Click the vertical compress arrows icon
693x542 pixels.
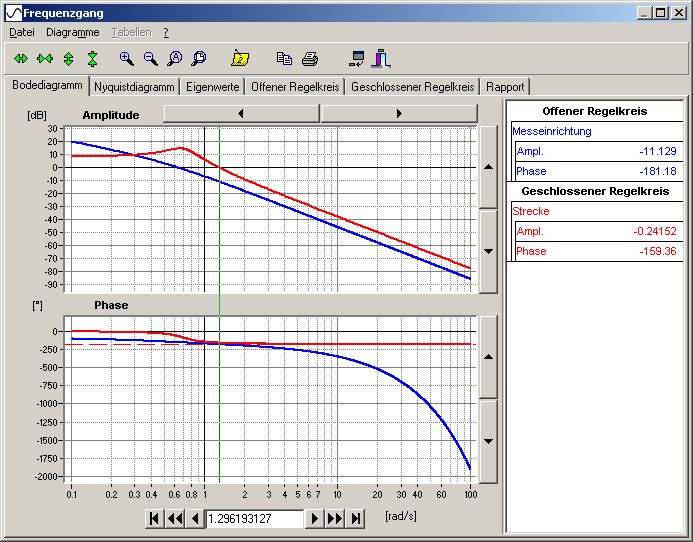click(x=92, y=58)
